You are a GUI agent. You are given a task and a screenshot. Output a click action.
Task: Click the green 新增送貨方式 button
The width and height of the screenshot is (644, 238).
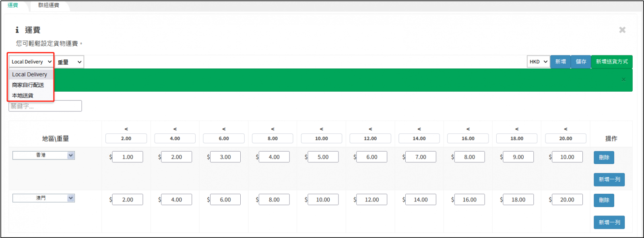click(x=611, y=62)
